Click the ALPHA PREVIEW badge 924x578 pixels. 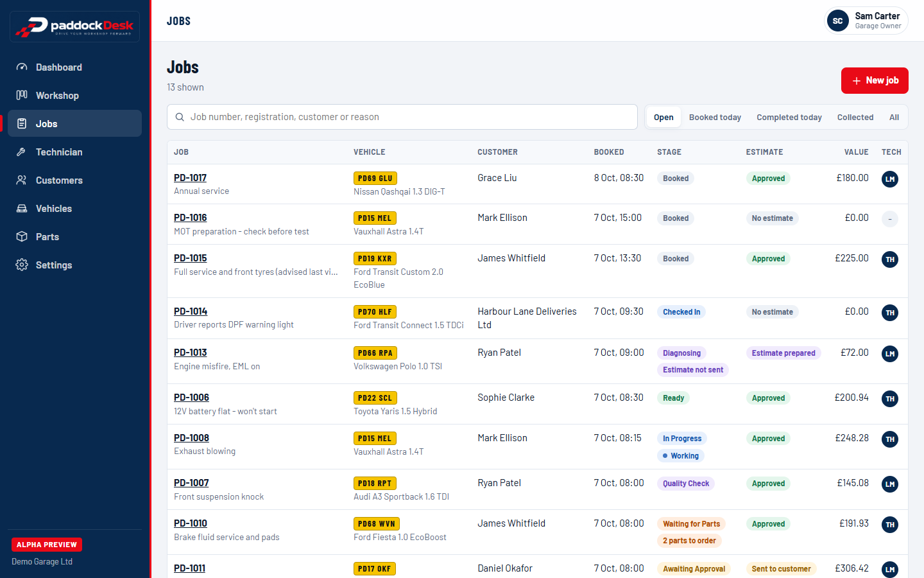point(47,545)
